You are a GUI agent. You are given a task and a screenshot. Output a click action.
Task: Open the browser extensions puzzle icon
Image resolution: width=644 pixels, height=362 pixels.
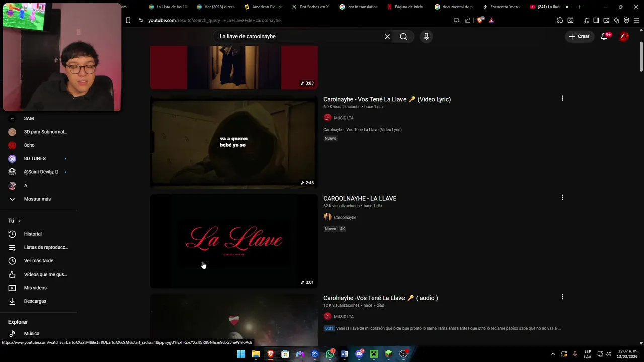560,20
